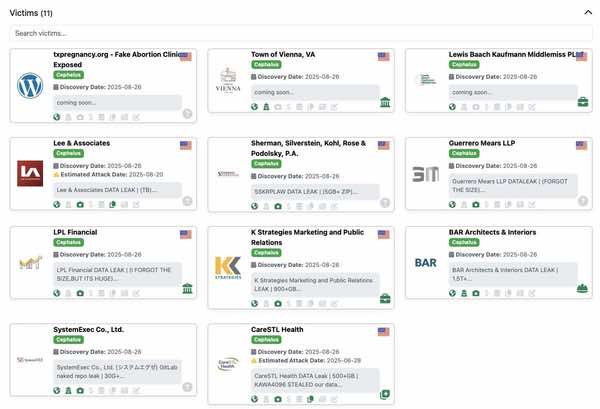This screenshot has width=600, height=409.
Task: Click green icon beside globe on BAR Architects card
Action: tap(464, 293)
